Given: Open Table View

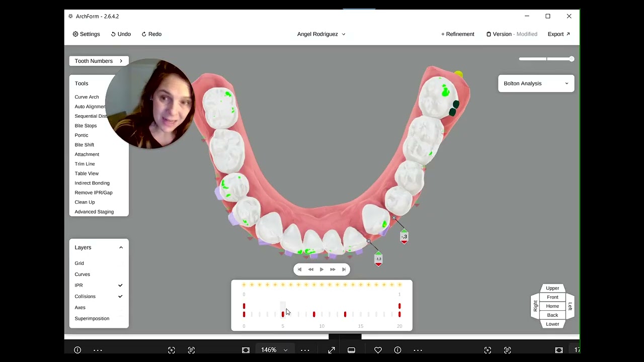Looking at the screenshot, I should click(87, 173).
